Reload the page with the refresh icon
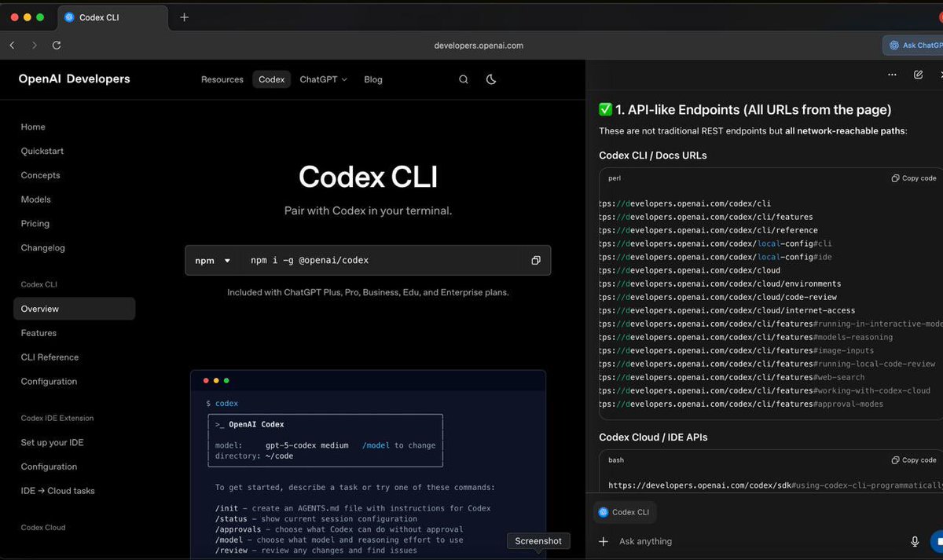 [56, 46]
